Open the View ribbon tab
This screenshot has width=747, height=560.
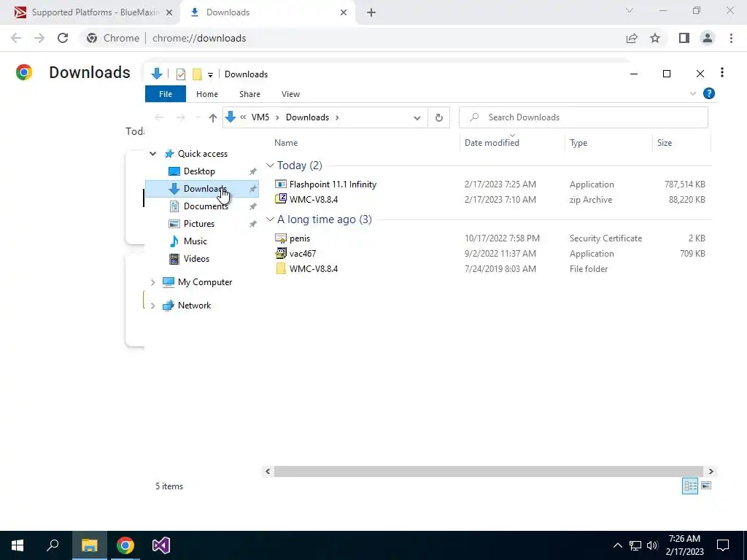tap(290, 94)
